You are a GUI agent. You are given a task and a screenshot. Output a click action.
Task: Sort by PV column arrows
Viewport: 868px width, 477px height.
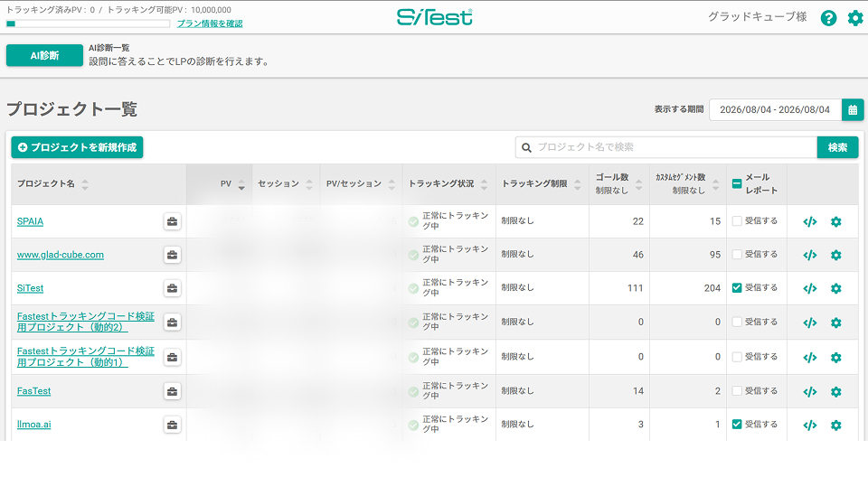coord(241,184)
